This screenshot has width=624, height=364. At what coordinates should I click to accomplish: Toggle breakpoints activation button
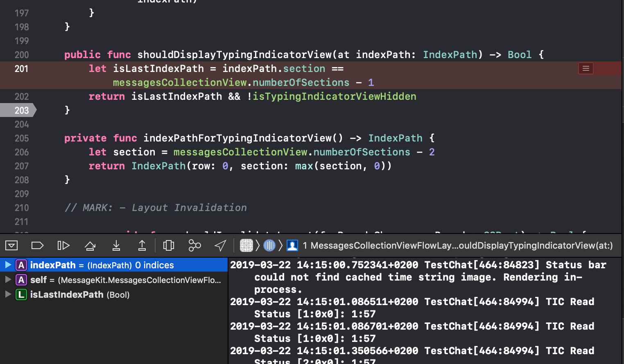(x=37, y=245)
